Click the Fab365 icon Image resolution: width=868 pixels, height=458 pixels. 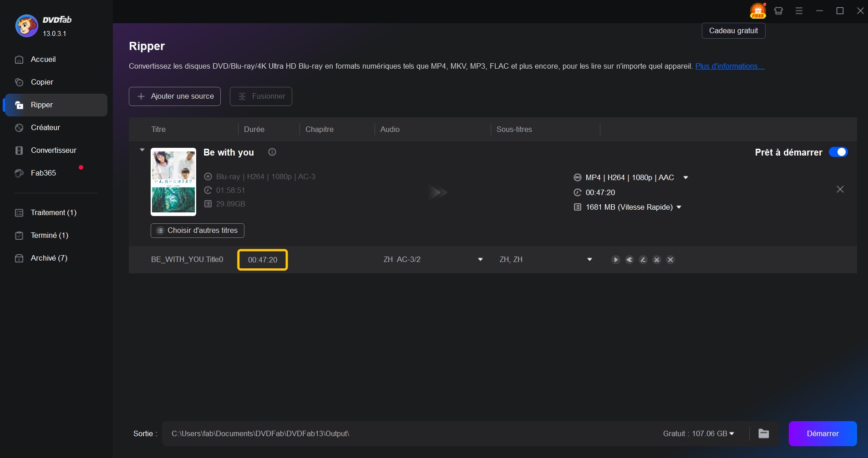(x=19, y=173)
